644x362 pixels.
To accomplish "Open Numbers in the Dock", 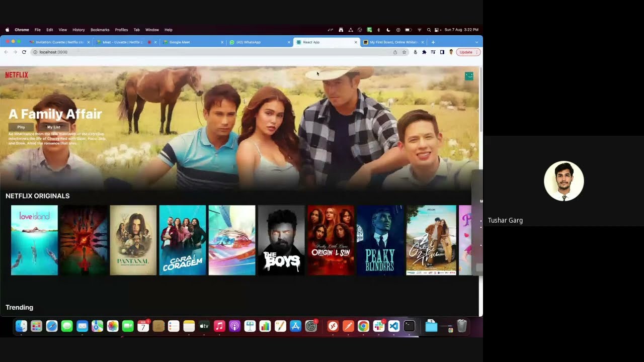I will pyautogui.click(x=265, y=326).
